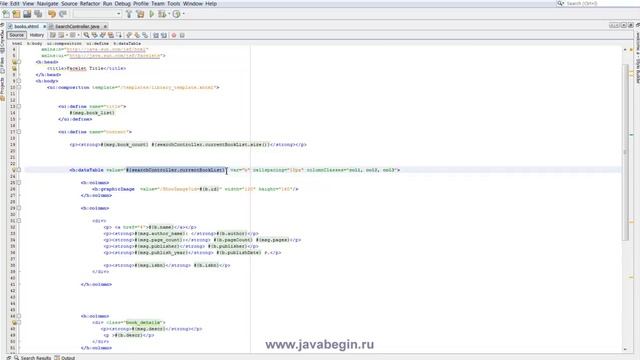The width and height of the screenshot is (640, 360).
Task: Collapse the ui:composition fold at line 10
Action: click(x=19, y=87)
